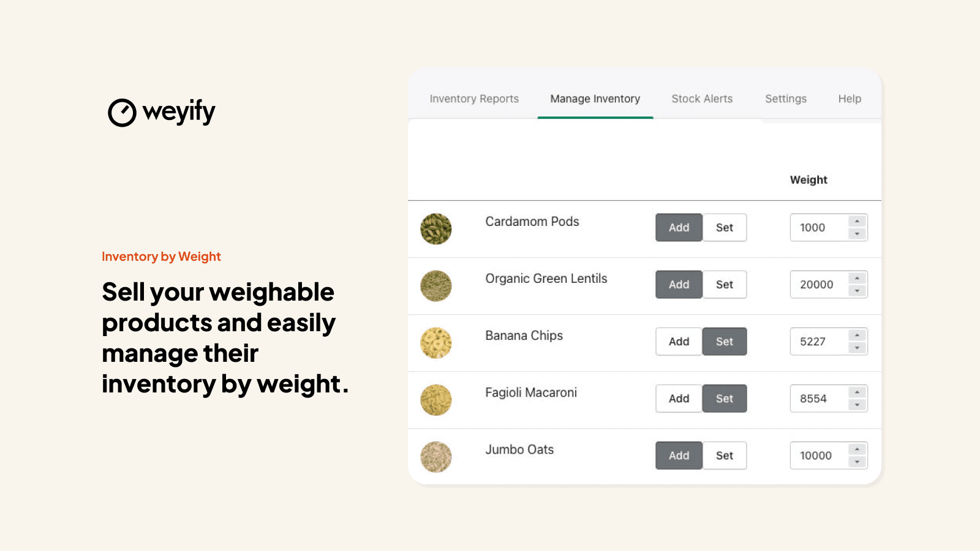Switch Banana Chips to Add mode
This screenshot has width=980, height=551.
pyautogui.click(x=678, y=341)
